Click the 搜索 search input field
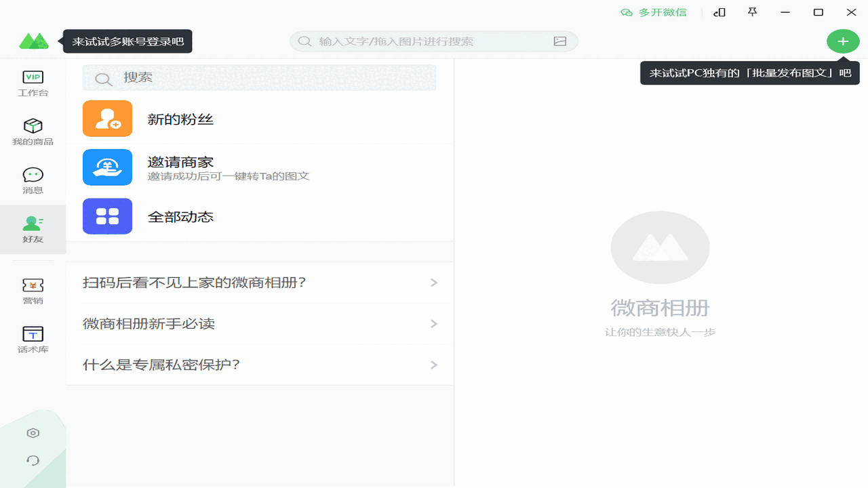The width and height of the screenshot is (868, 488). [259, 78]
